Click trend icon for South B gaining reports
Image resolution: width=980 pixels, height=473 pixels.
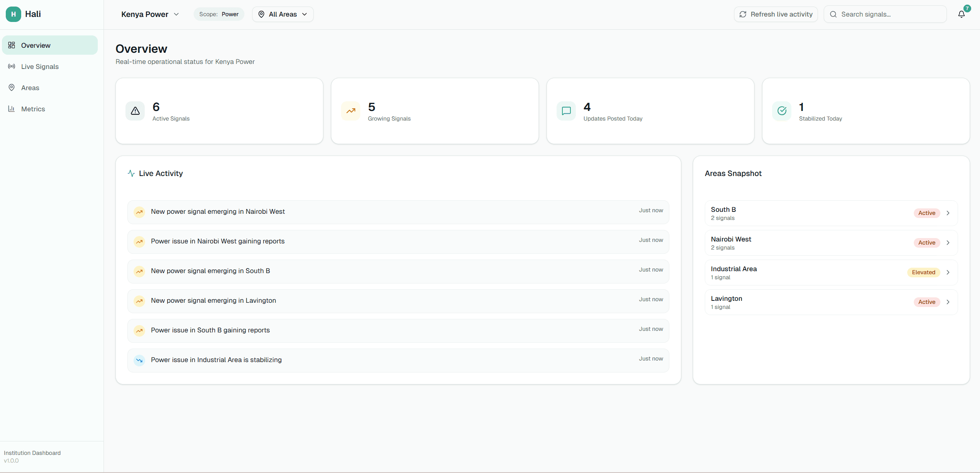point(139,330)
